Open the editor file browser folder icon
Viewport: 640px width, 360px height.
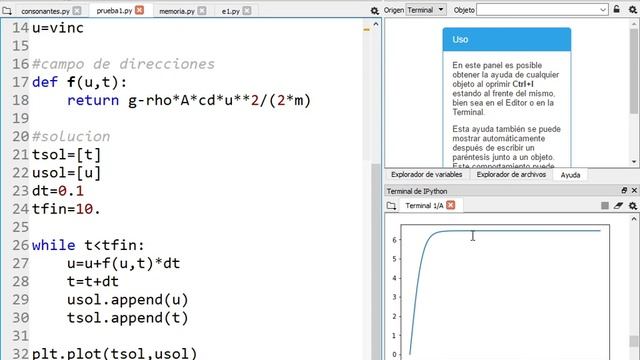(x=7, y=11)
